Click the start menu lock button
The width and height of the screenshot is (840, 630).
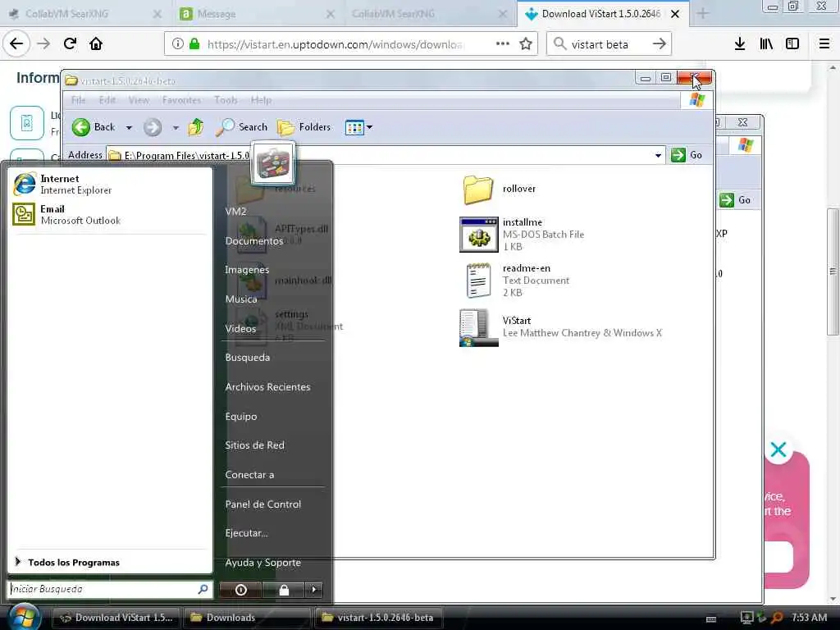point(284,590)
